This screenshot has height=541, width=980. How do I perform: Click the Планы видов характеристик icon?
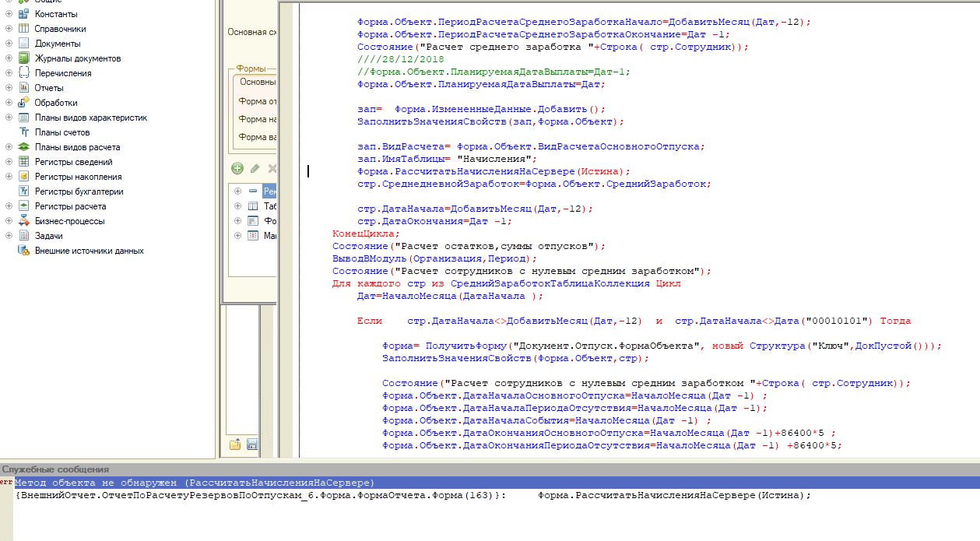click(x=23, y=118)
